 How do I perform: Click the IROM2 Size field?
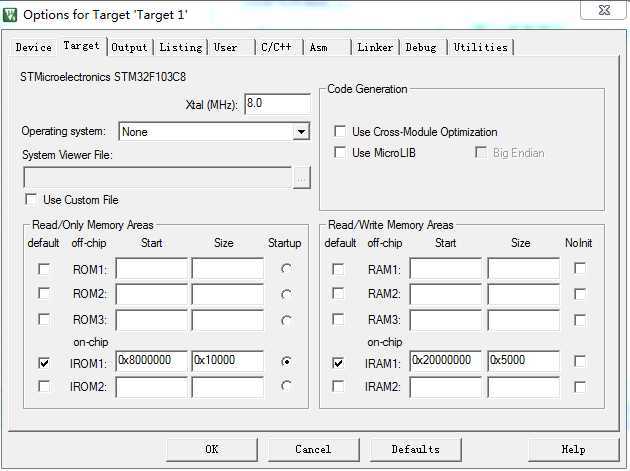click(228, 387)
